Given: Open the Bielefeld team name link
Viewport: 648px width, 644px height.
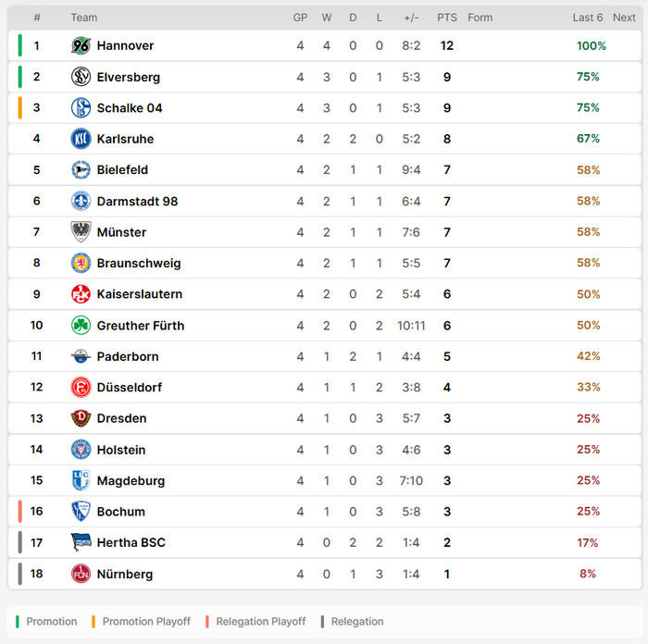Looking at the screenshot, I should point(122,169).
